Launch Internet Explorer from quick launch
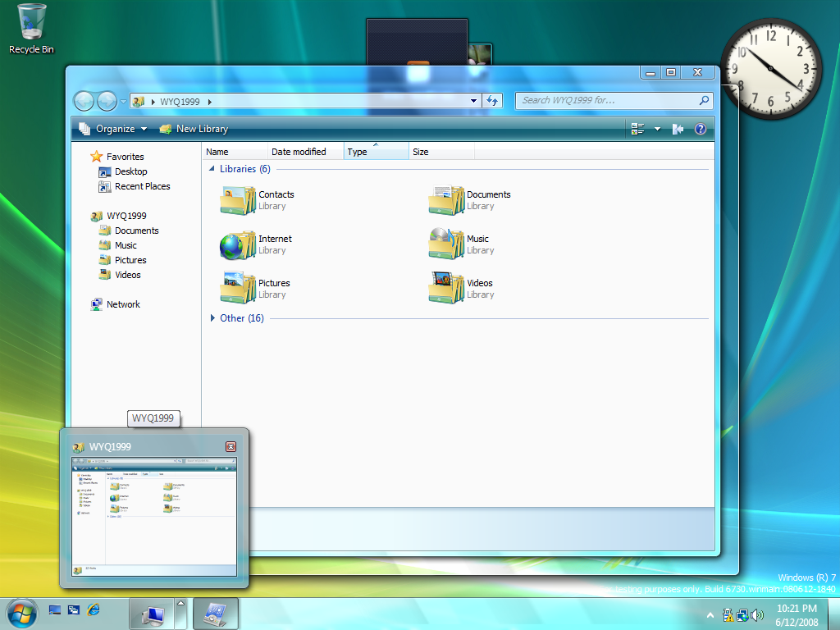This screenshot has width=840, height=630. click(x=93, y=610)
